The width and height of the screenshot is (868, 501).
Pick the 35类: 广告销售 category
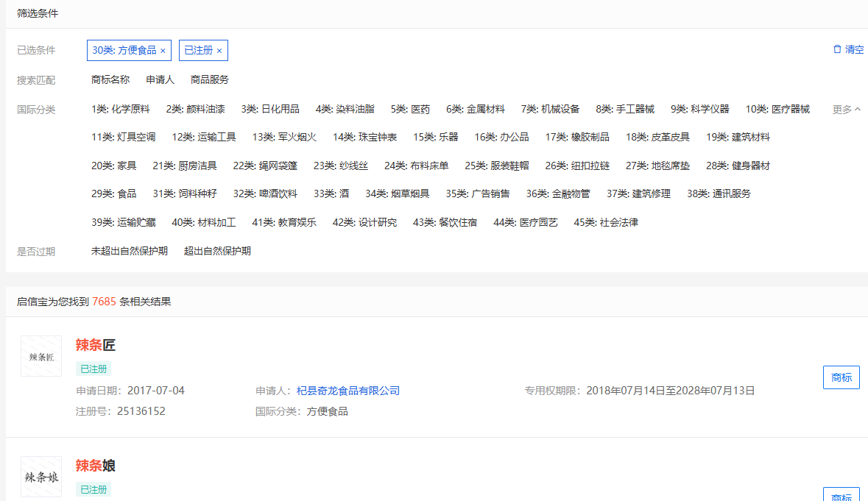coord(478,194)
